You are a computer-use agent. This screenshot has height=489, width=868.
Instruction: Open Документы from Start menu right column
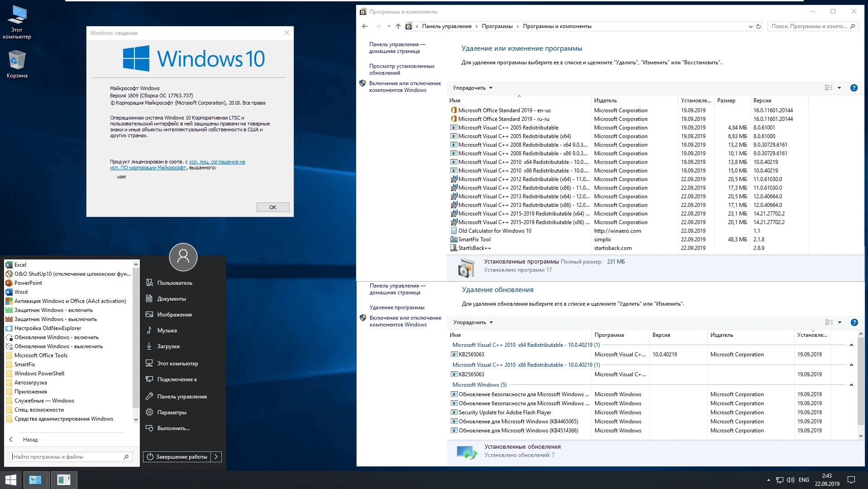(x=172, y=299)
